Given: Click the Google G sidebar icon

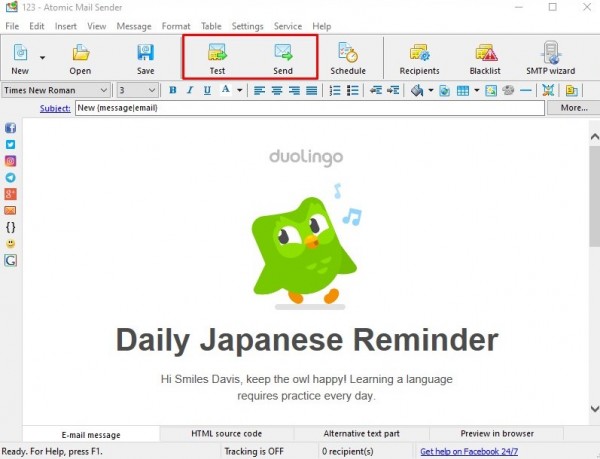Looking at the screenshot, I should coord(11,260).
